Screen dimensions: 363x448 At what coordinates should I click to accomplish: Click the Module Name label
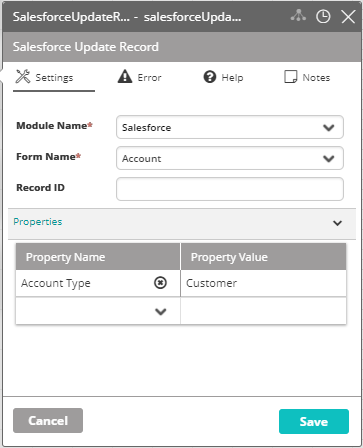(x=54, y=126)
